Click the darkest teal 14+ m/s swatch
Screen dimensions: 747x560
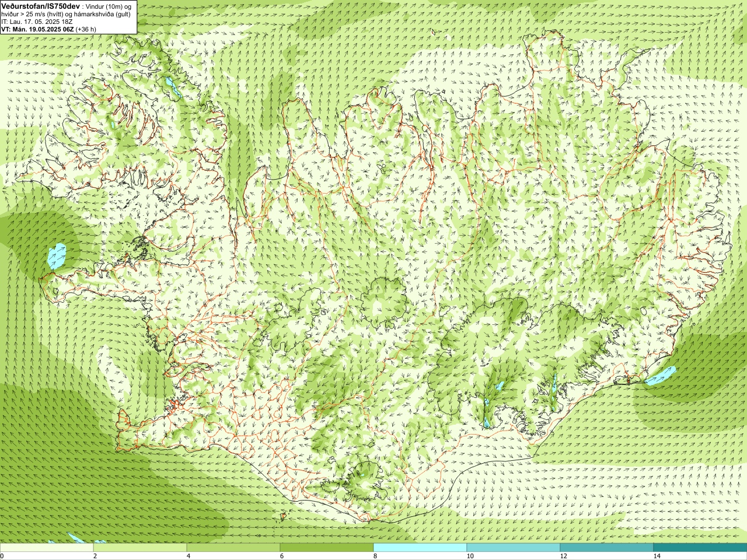pyautogui.click(x=700, y=548)
